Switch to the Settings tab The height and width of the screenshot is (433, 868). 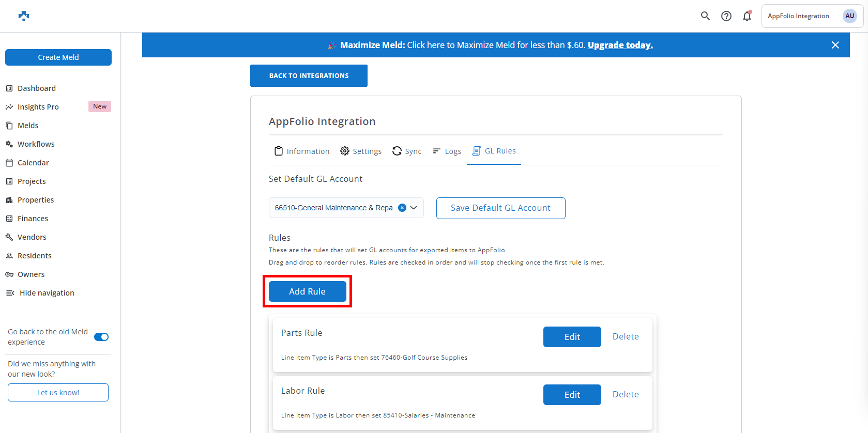361,151
